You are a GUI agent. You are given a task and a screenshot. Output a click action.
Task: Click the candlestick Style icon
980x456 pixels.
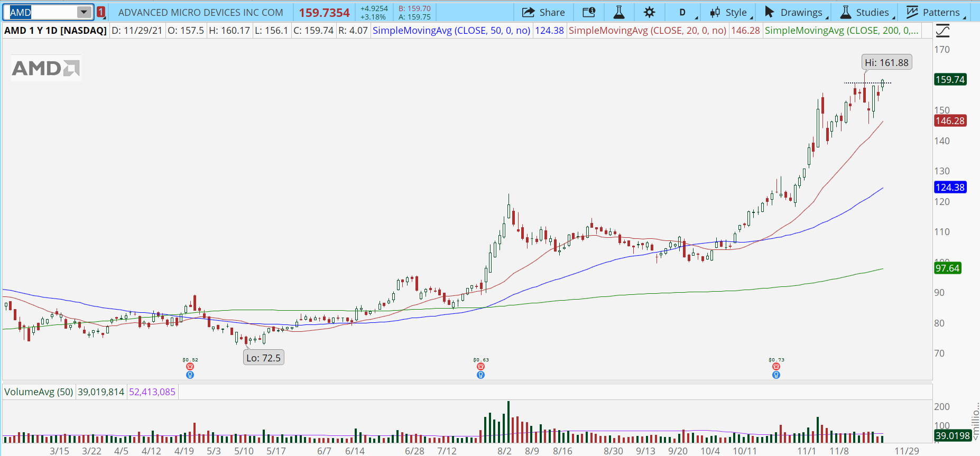(715, 12)
